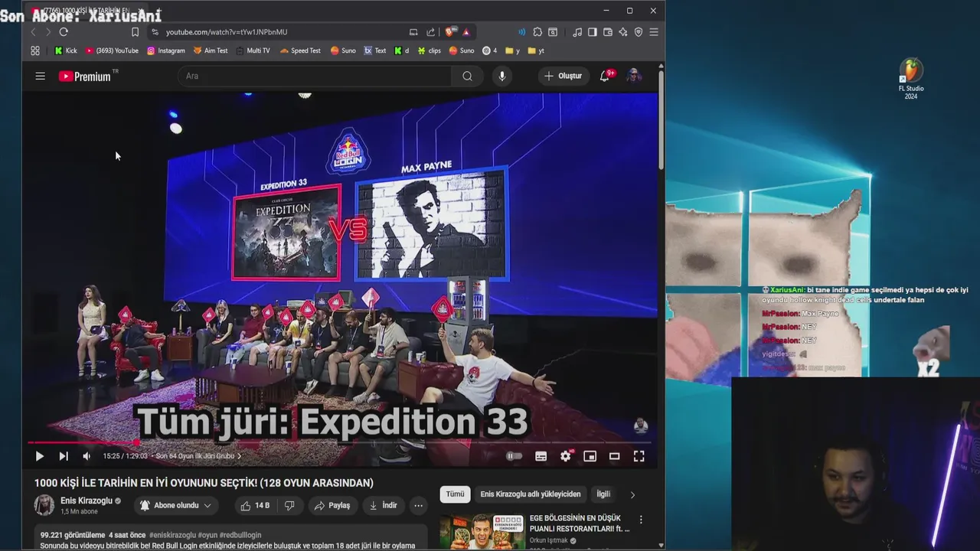Go to the YouTube Premium home logo
The height and width of the screenshot is (551, 980).
tap(85, 77)
